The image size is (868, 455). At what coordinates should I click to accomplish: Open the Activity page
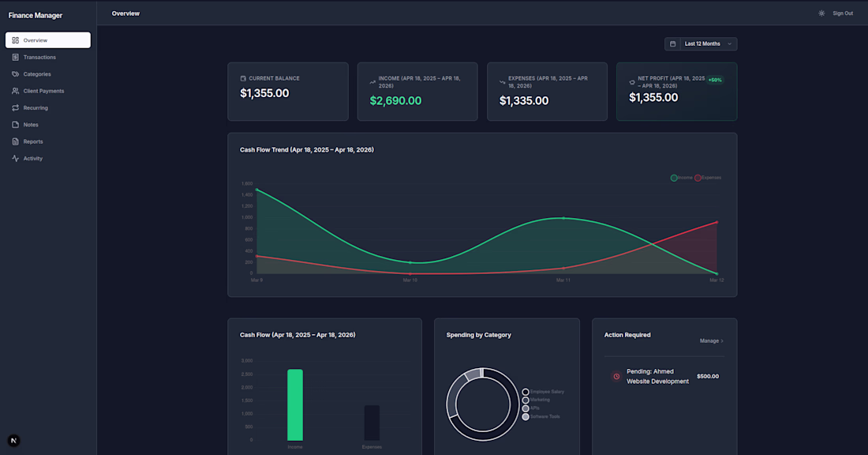point(48,159)
